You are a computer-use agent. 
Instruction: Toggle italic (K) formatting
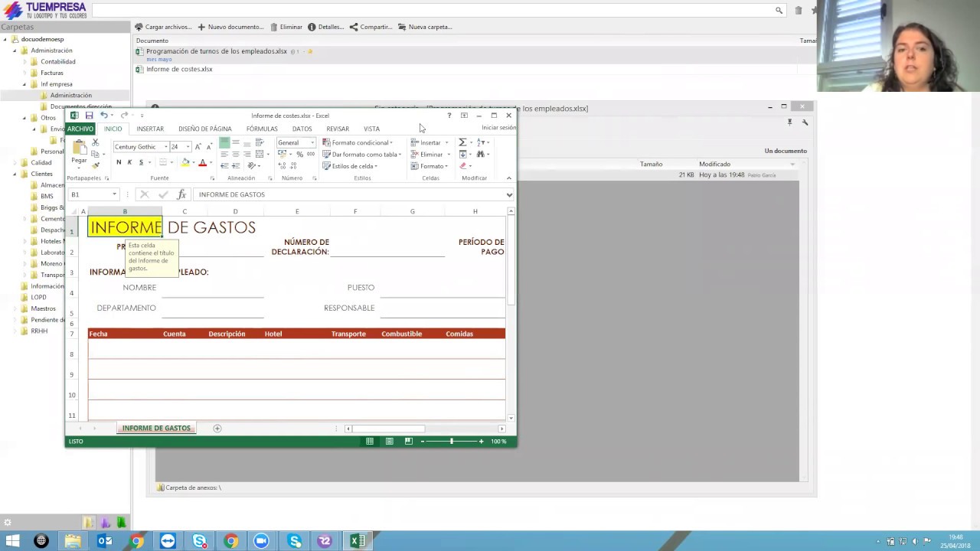click(129, 162)
